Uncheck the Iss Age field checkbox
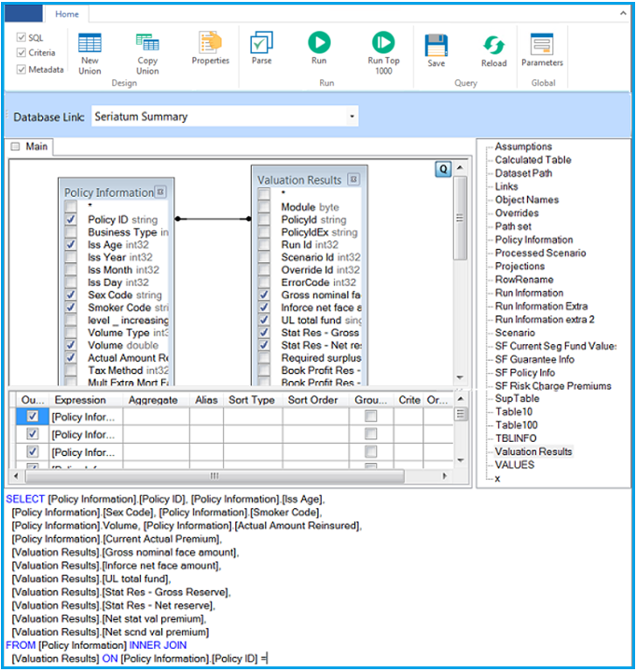637x672 pixels. 71,244
